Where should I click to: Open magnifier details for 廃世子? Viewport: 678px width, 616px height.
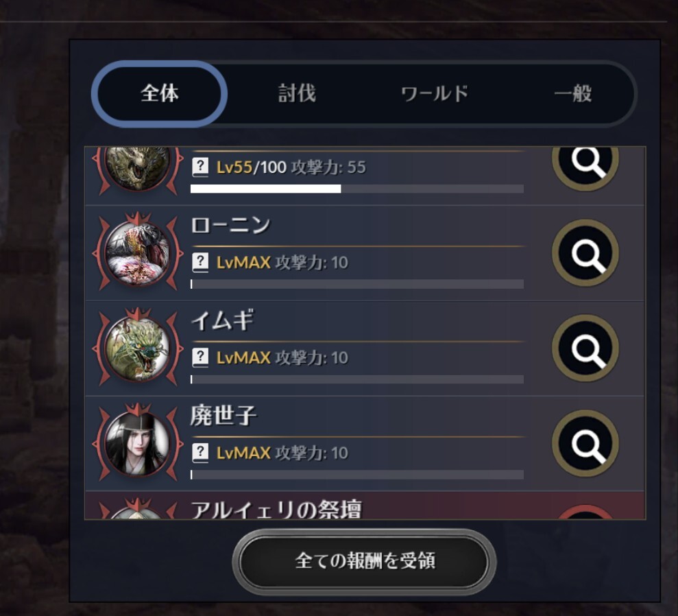click(585, 443)
